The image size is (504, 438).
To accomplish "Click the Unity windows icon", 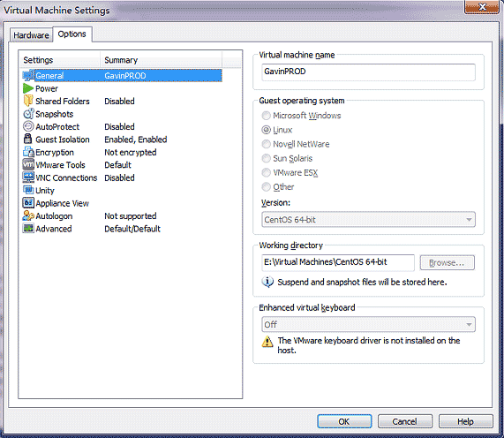I will pyautogui.click(x=28, y=190).
